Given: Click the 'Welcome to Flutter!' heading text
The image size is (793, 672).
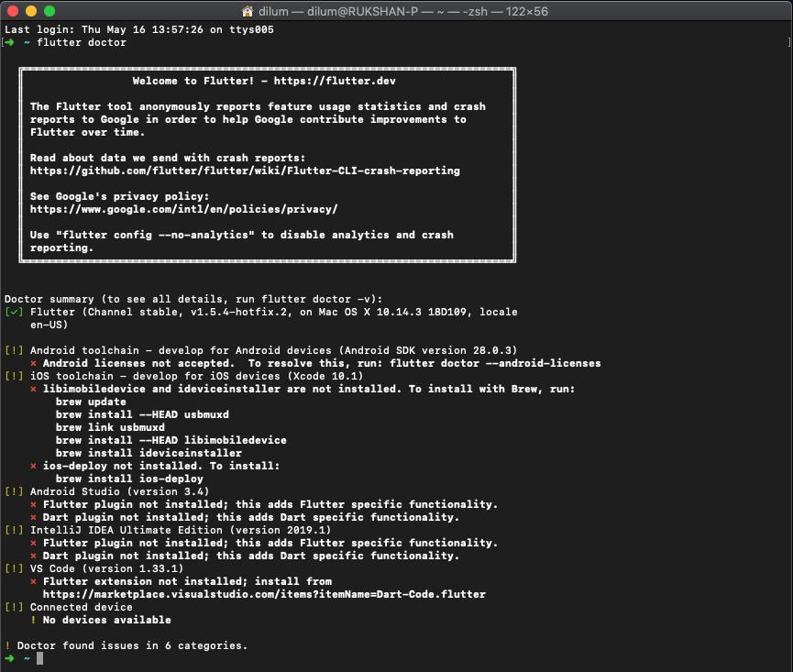Looking at the screenshot, I should (193, 81).
